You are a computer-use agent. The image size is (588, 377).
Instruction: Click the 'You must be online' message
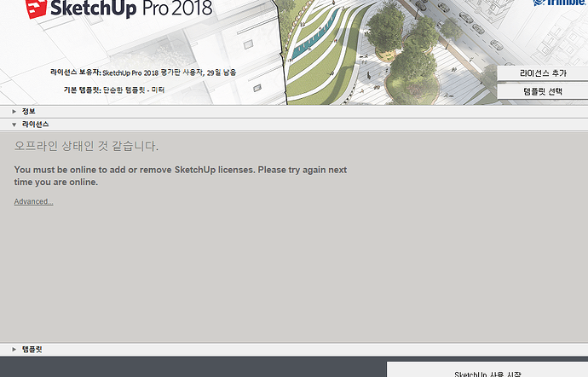(181, 176)
